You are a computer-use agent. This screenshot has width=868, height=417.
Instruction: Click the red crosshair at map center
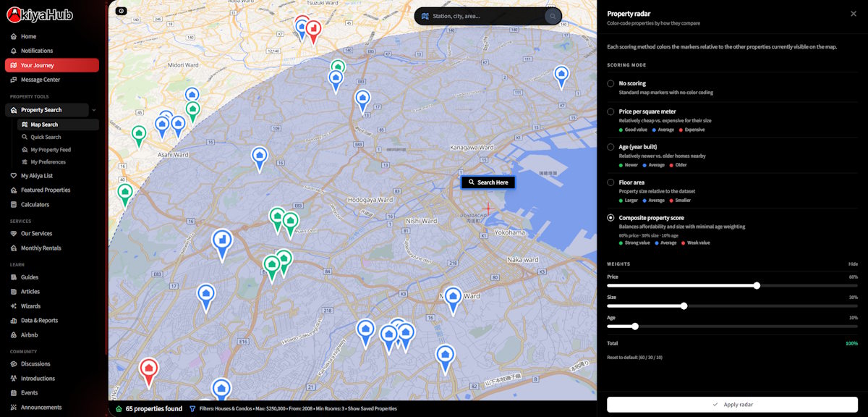tap(488, 208)
